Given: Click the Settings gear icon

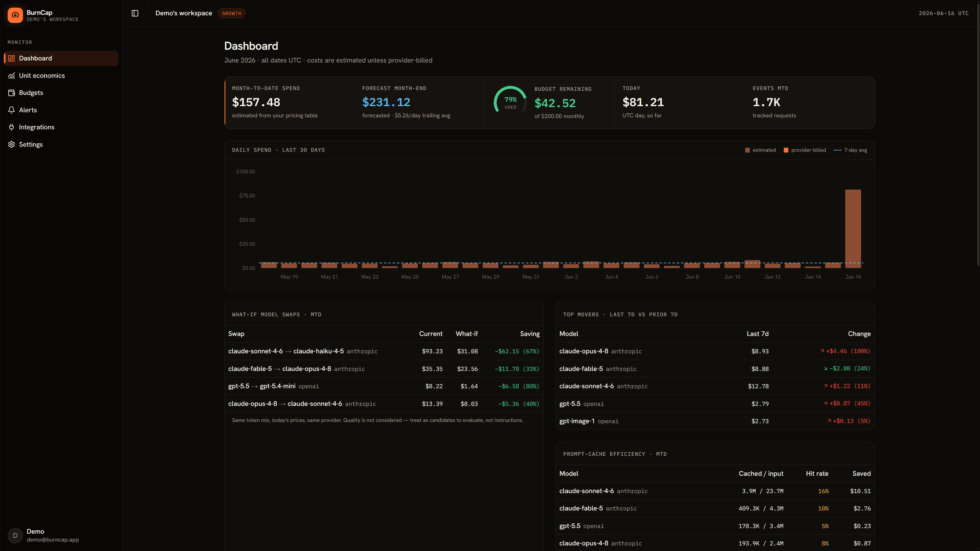Looking at the screenshot, I should click(x=11, y=144).
